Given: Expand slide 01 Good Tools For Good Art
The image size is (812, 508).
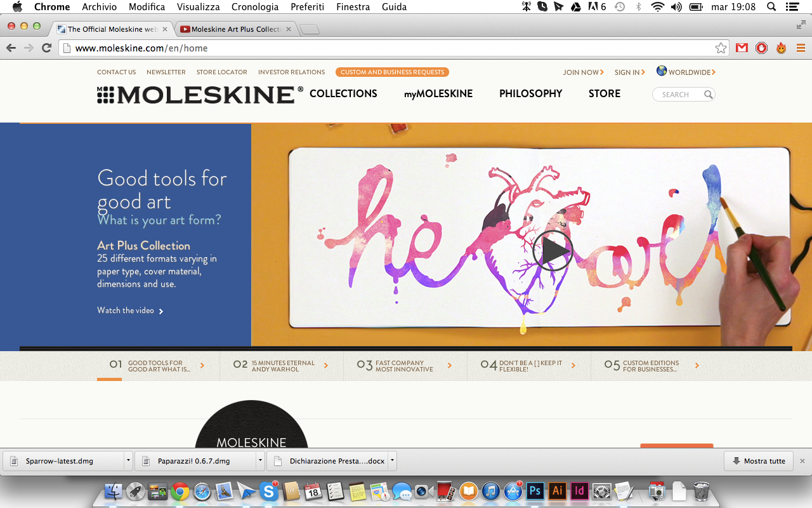Looking at the screenshot, I should (x=202, y=366).
